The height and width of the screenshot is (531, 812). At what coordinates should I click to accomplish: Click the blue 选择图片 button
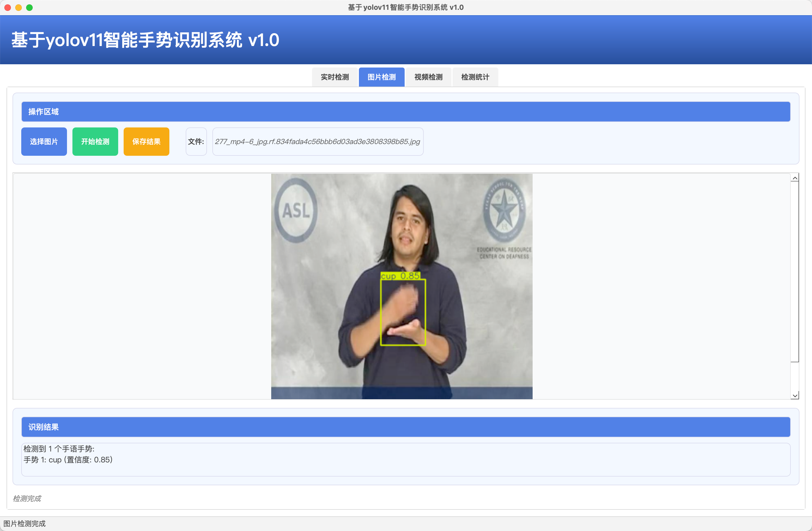[x=44, y=142]
